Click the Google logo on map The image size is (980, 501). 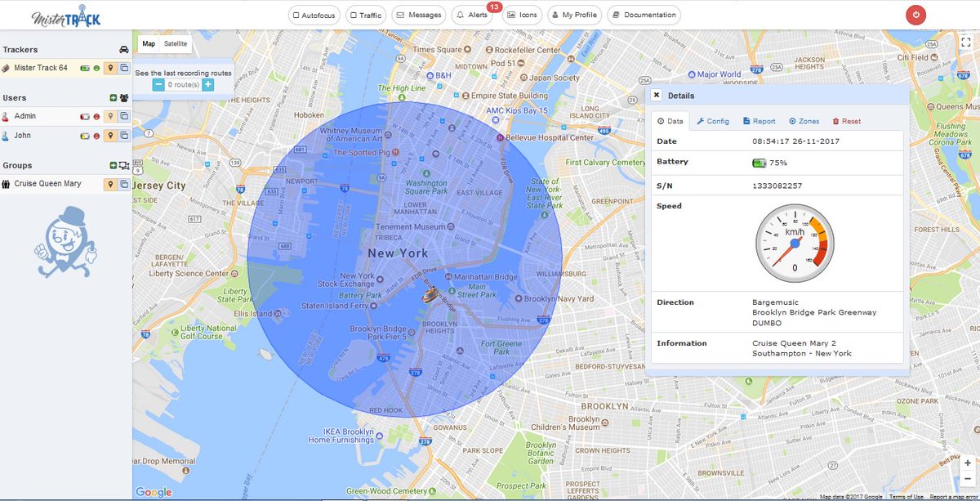pyautogui.click(x=154, y=492)
